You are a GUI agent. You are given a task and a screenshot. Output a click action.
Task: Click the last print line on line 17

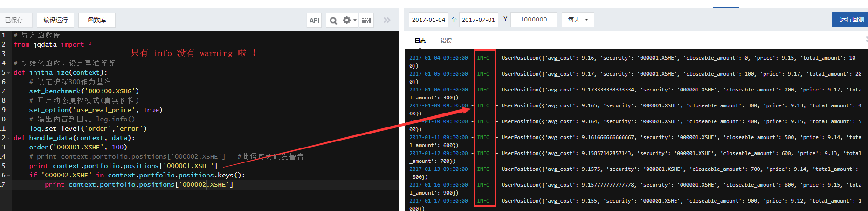pyautogui.click(x=139, y=184)
